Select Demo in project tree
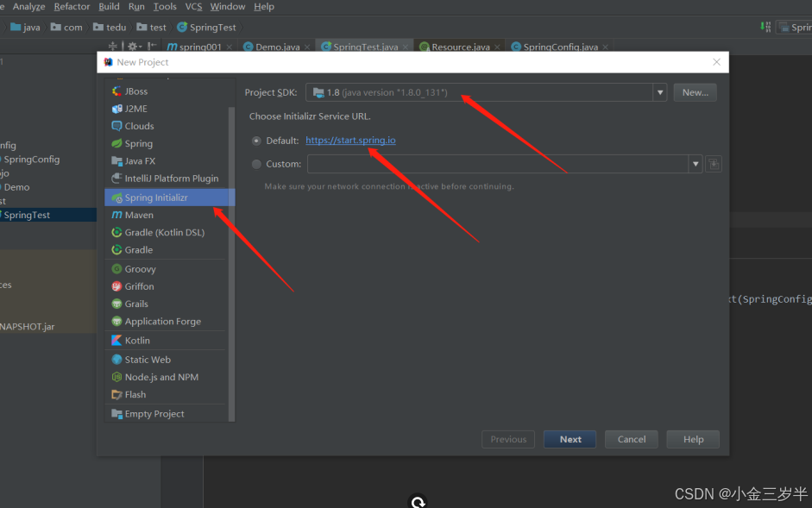The image size is (812, 508). coord(16,187)
